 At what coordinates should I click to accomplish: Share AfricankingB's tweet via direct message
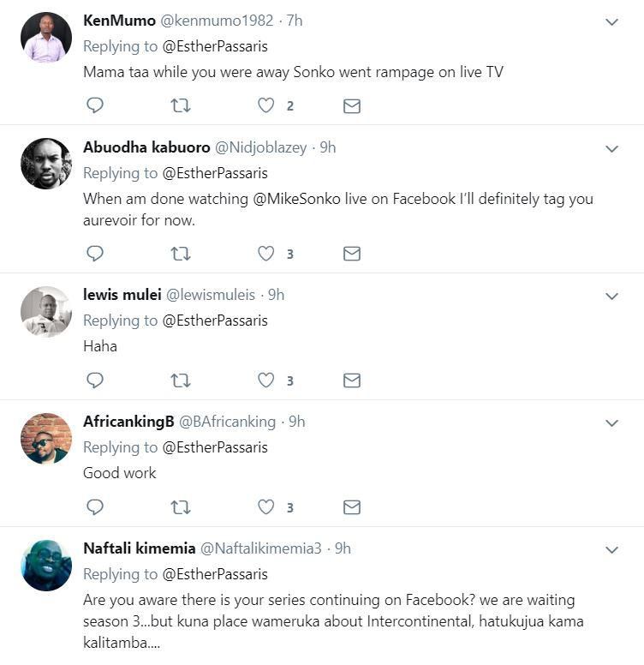tap(351, 507)
